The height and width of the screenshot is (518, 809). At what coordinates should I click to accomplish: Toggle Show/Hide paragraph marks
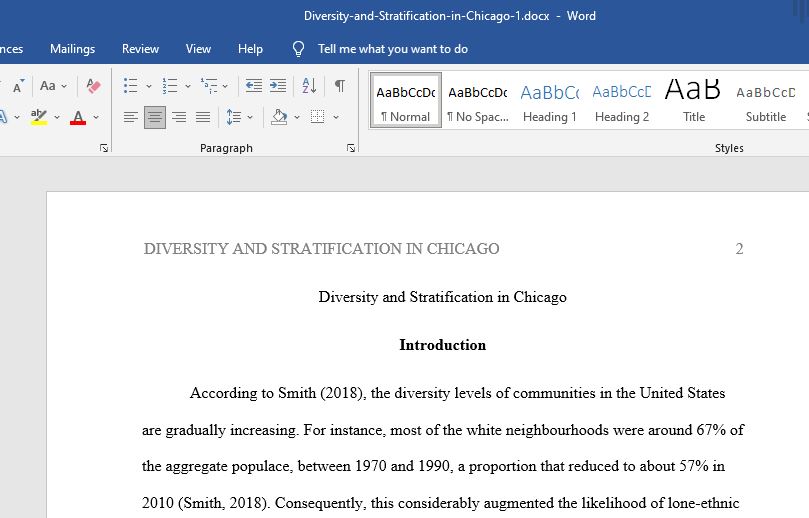pos(339,86)
